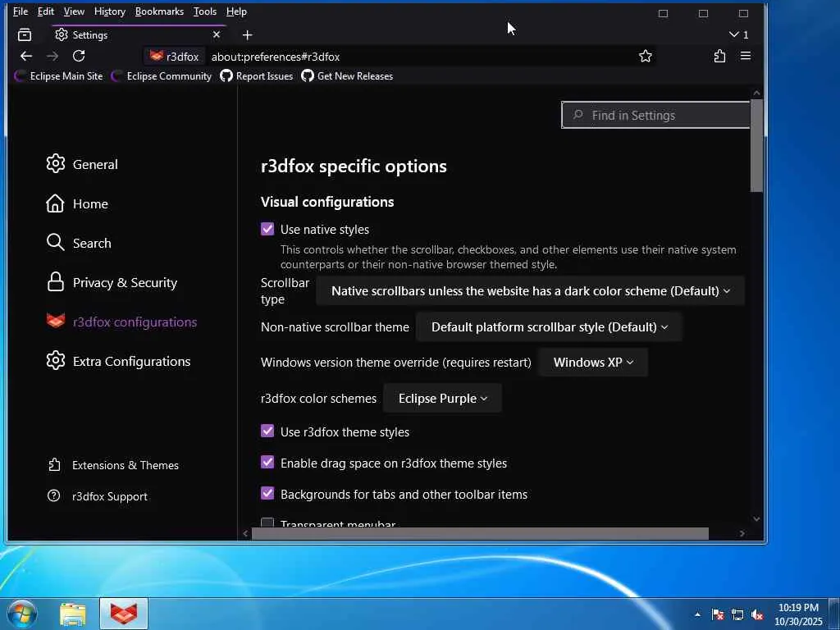The image size is (840, 630).
Task: Open Extra Configurations category
Action: click(x=118, y=361)
